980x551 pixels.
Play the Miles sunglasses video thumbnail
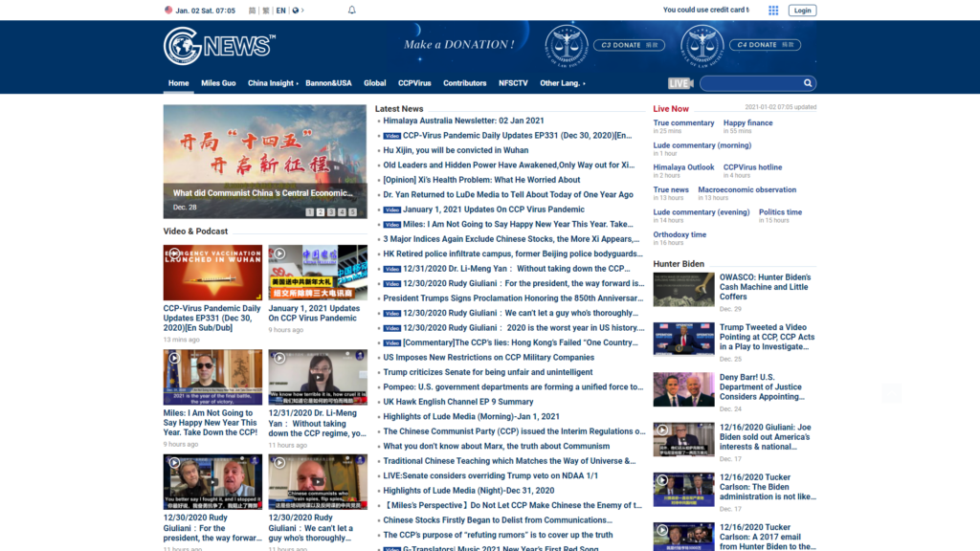tap(212, 377)
